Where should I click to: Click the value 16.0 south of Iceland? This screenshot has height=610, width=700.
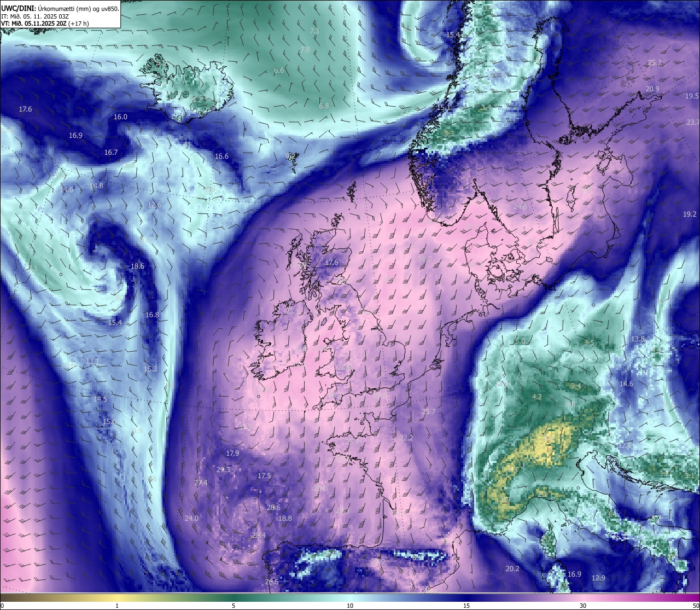tap(120, 117)
